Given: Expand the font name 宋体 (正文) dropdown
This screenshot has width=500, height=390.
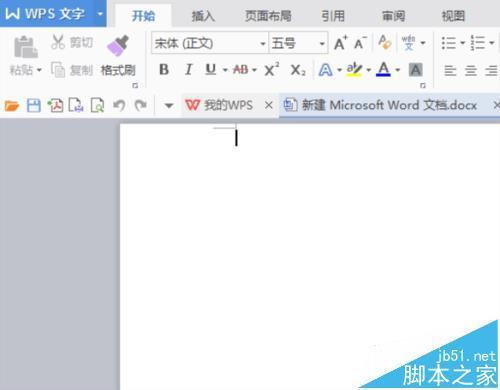Looking at the screenshot, I should tap(263, 44).
